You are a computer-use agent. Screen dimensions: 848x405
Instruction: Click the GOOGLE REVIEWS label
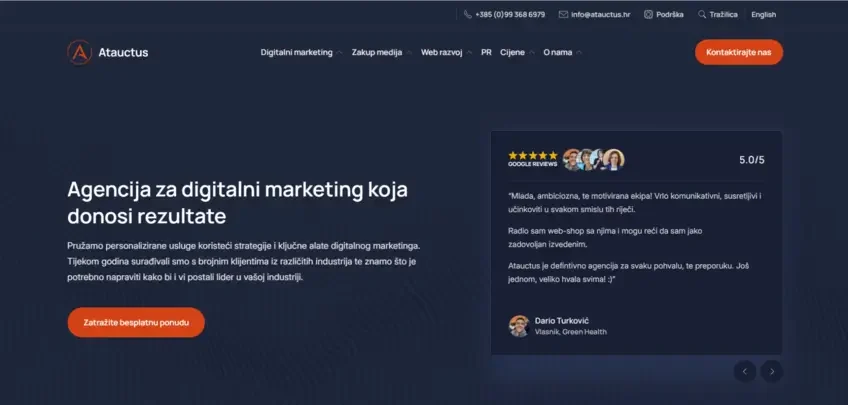click(x=533, y=164)
